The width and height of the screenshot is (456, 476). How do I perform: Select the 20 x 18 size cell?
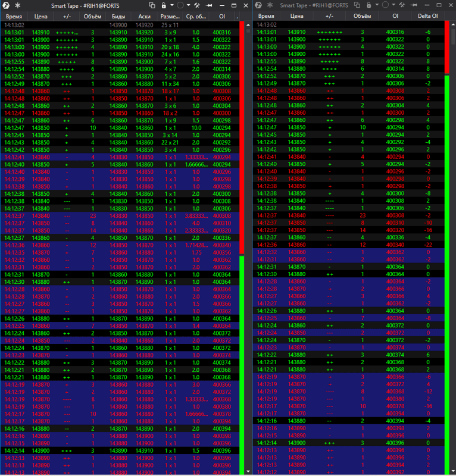tap(170, 47)
